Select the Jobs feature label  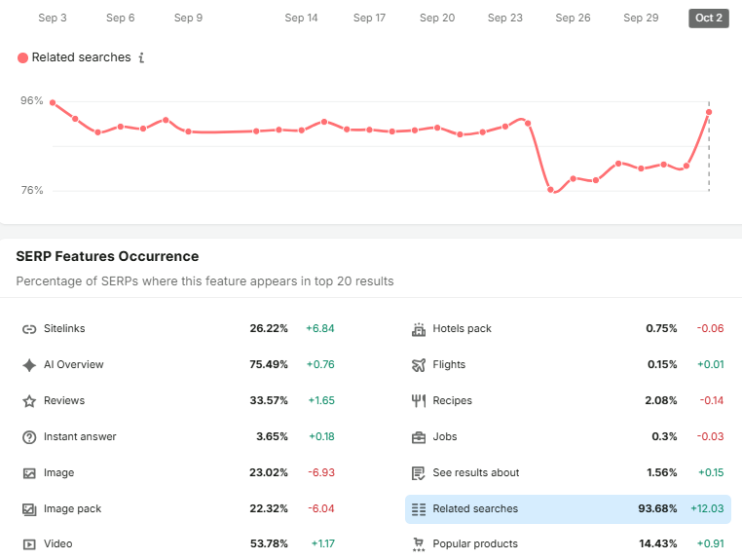point(445,436)
